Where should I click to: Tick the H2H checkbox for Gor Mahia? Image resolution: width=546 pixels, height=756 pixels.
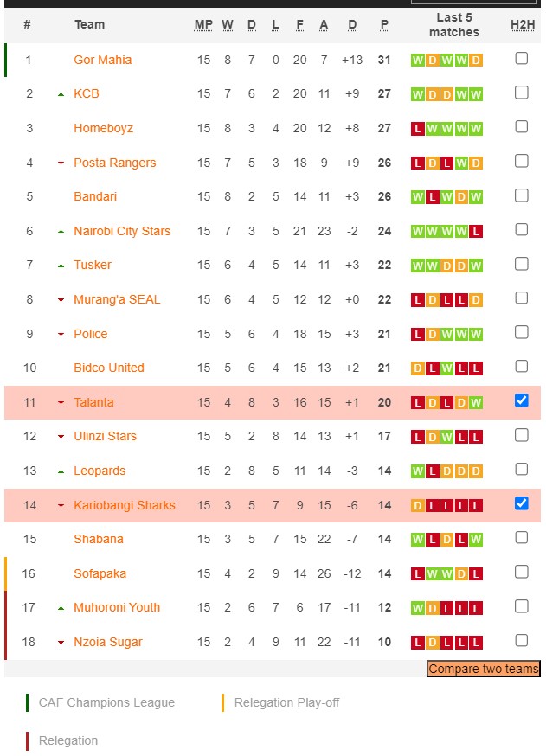[x=521, y=59]
